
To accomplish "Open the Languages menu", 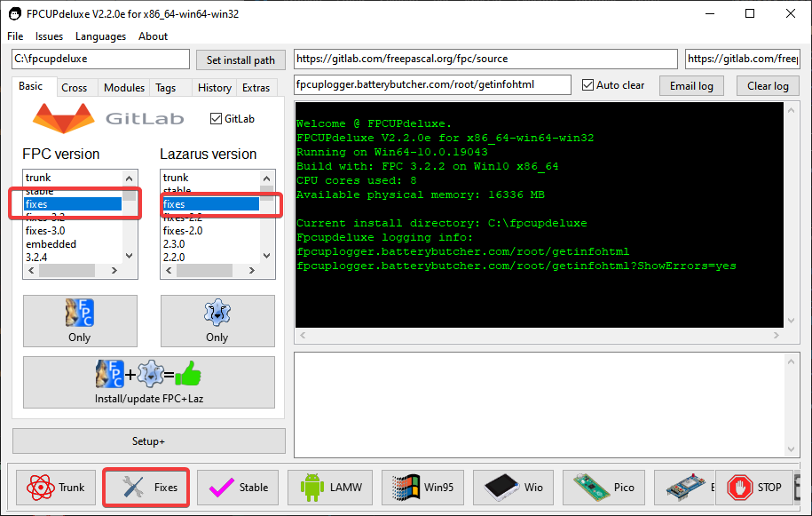I will [x=100, y=36].
